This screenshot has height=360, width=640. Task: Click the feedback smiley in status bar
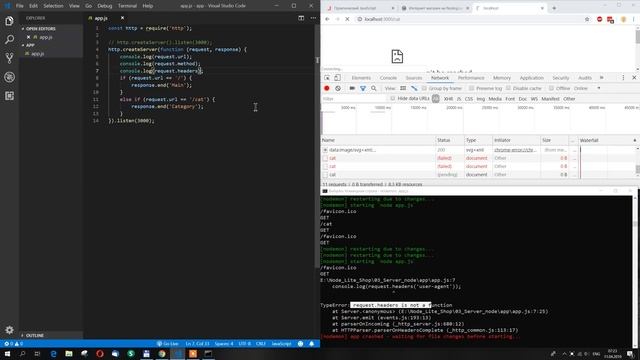pos(300,344)
